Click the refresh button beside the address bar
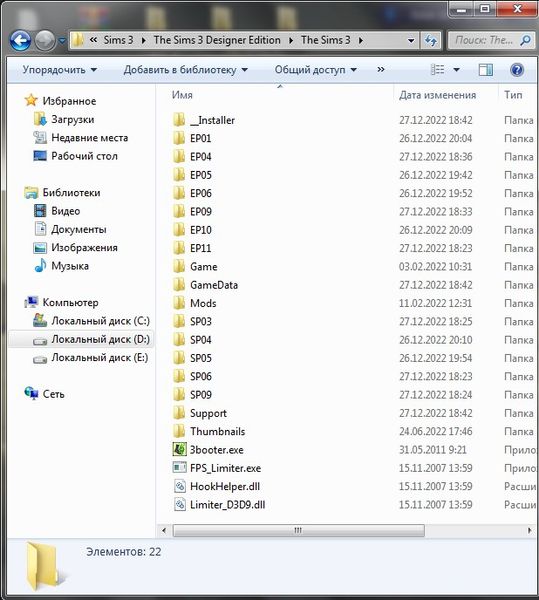Image resolution: width=539 pixels, height=600 pixels. 431,40
